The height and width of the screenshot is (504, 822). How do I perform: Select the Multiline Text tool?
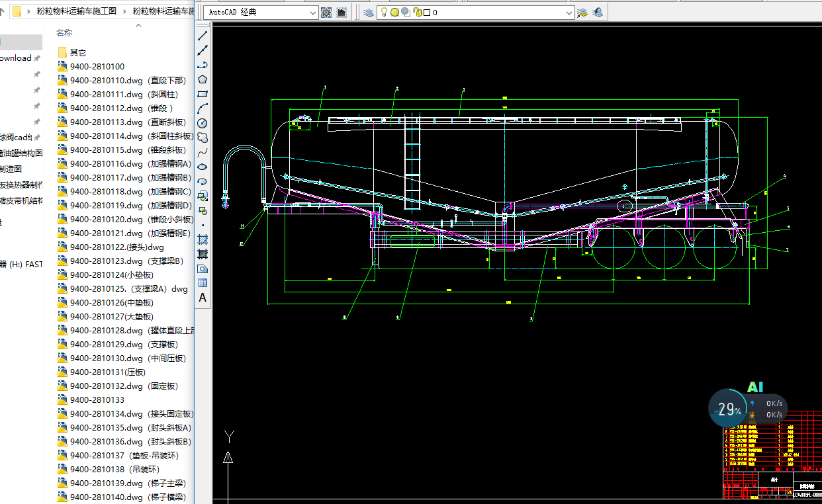[x=203, y=298]
